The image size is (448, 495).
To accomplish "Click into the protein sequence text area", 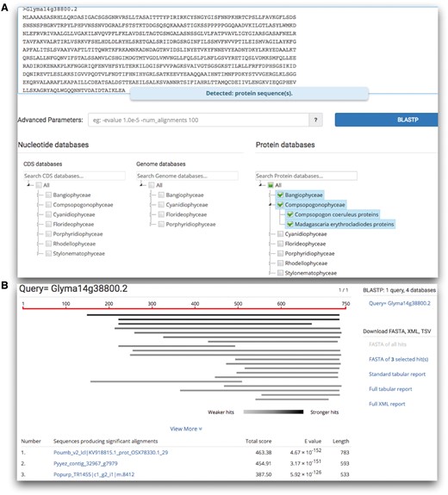I will tap(227, 50).
